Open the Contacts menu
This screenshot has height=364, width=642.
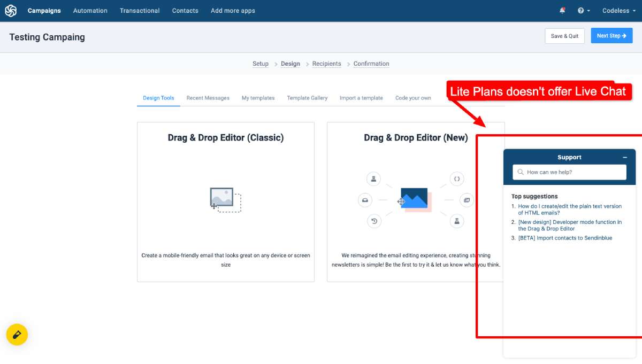coord(185,10)
